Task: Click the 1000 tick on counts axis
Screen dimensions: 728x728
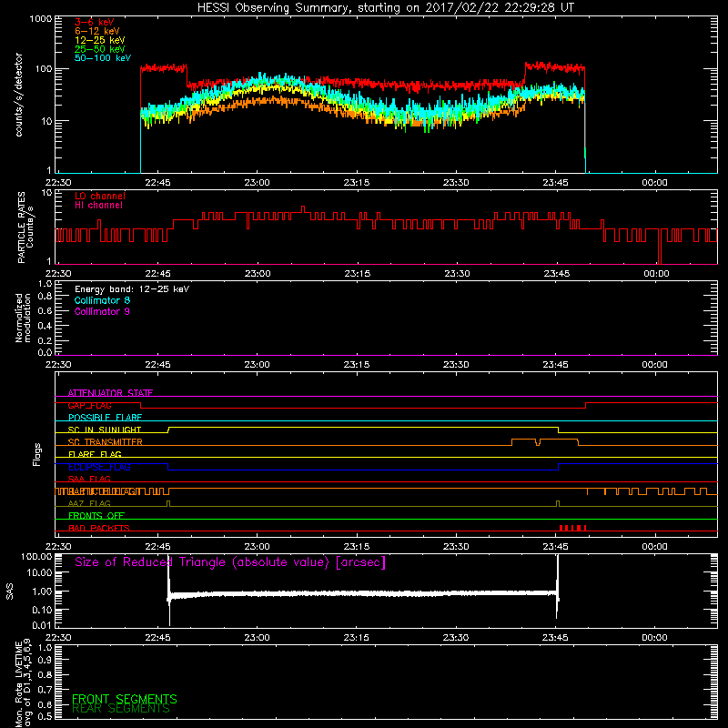Action: pyautogui.click(x=40, y=19)
